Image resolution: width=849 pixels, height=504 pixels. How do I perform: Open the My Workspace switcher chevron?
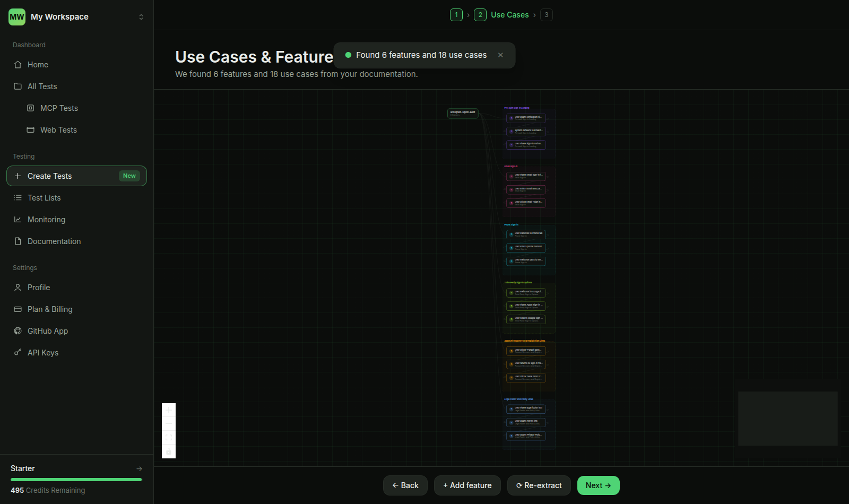click(141, 17)
